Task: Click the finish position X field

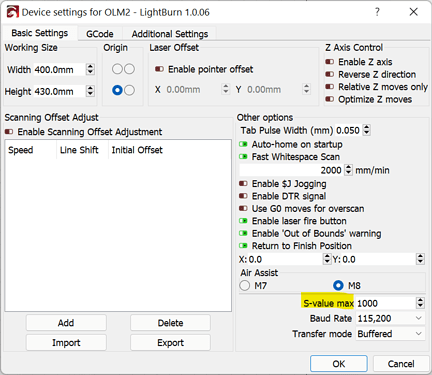Action: (285, 259)
